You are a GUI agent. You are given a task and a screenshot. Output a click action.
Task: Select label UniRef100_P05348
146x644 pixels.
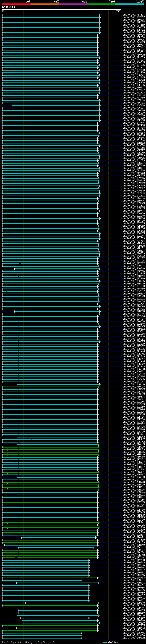coord(134,555)
